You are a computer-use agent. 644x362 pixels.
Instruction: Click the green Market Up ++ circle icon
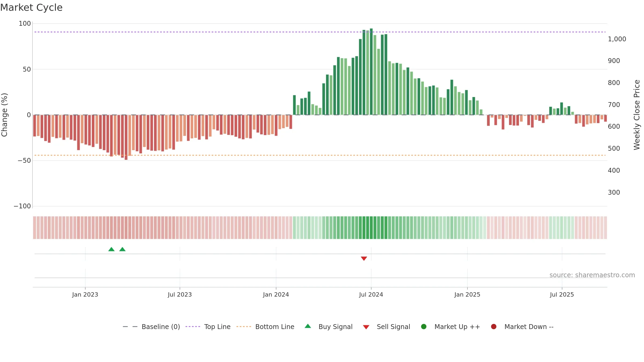coord(424,327)
